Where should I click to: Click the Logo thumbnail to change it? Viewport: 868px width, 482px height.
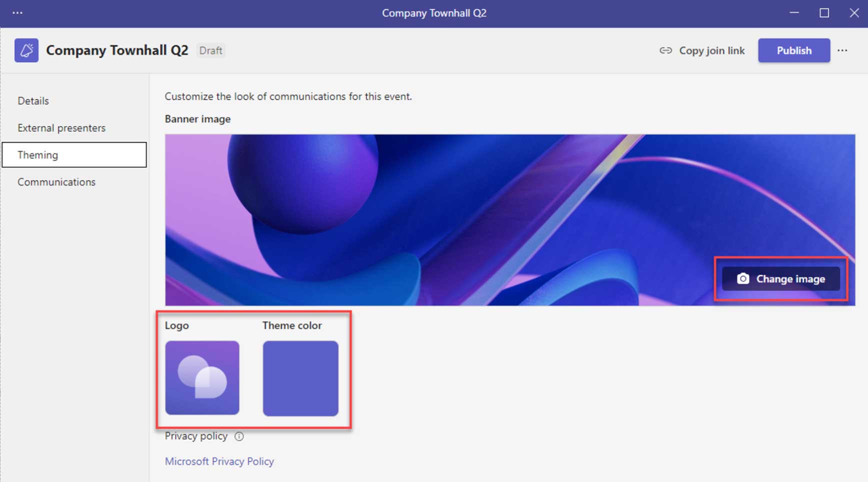click(202, 378)
